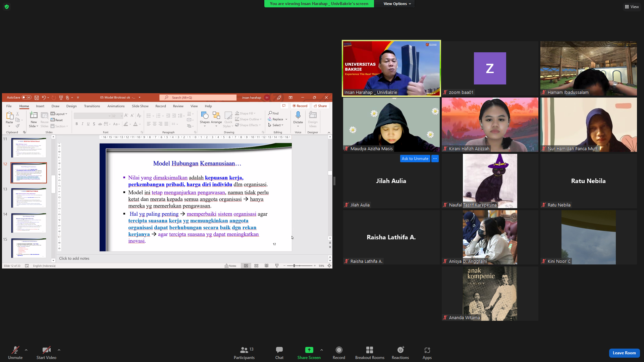
Task: Click the PowerPoint search box
Action: coord(198,98)
